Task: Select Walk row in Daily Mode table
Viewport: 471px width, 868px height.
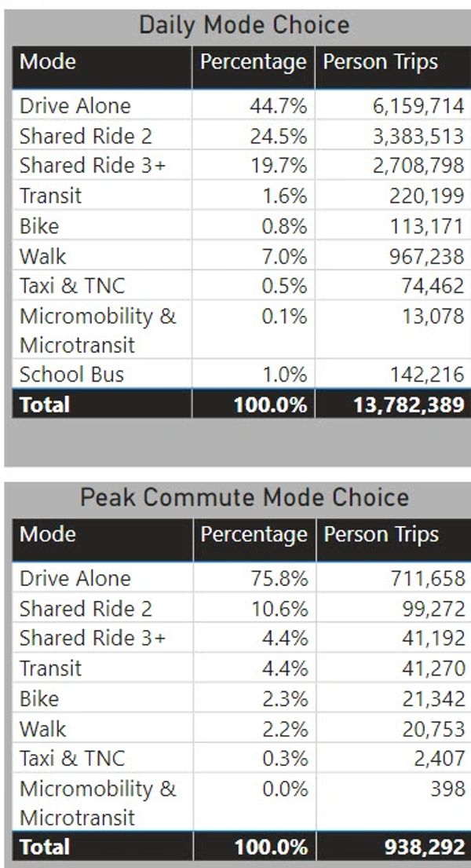Action: (x=43, y=256)
